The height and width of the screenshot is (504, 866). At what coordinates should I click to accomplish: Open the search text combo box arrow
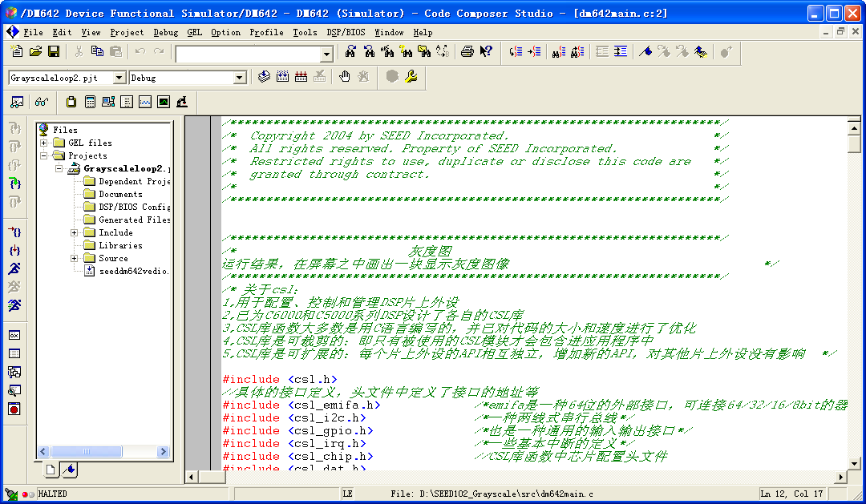point(327,54)
